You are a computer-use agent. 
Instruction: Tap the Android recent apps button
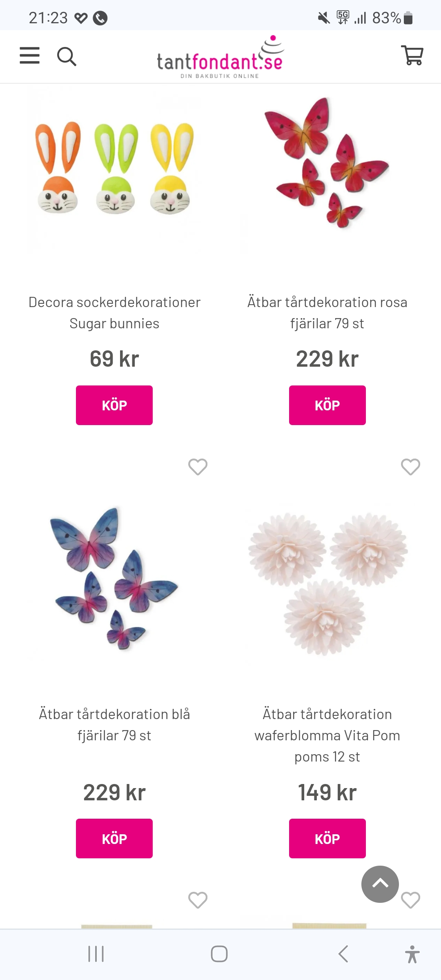[x=96, y=954]
